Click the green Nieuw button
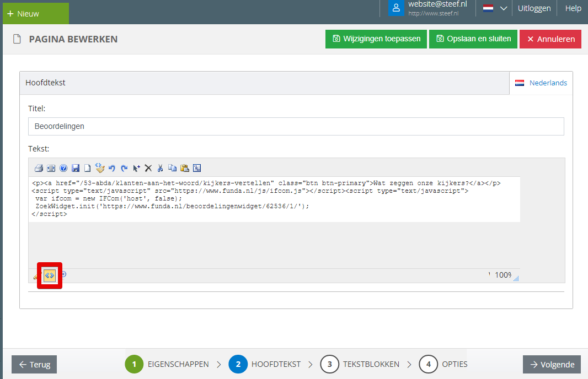 pos(36,13)
